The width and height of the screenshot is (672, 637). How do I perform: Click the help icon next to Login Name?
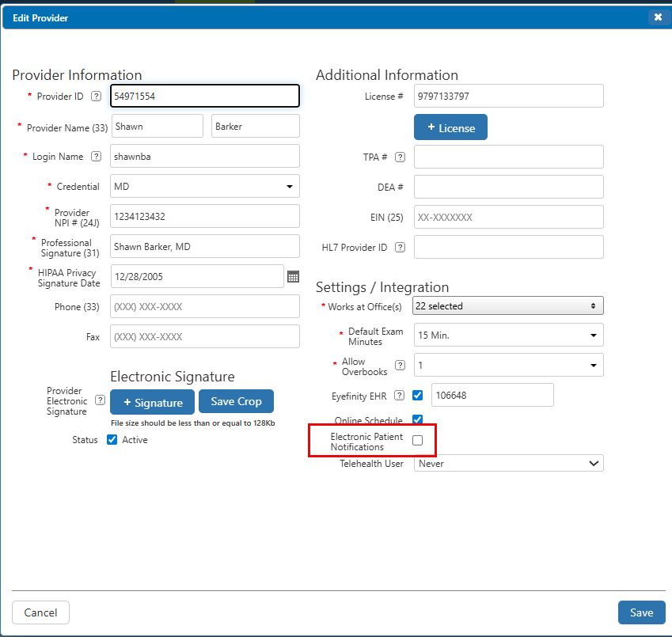pos(97,157)
